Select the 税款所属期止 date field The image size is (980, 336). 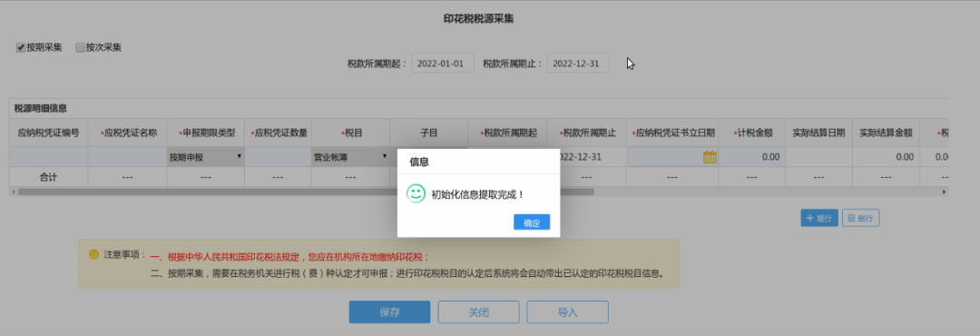pyautogui.click(x=578, y=64)
